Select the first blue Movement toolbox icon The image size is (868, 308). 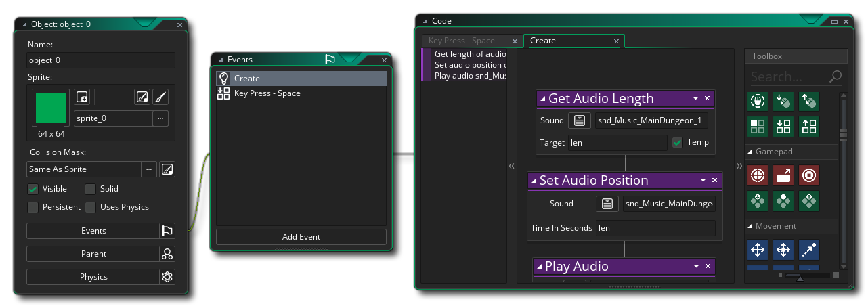(x=758, y=250)
